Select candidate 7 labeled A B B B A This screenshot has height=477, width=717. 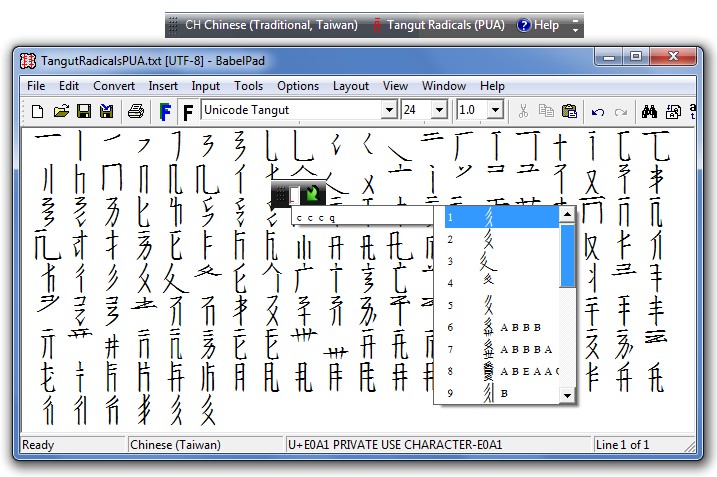pos(502,349)
